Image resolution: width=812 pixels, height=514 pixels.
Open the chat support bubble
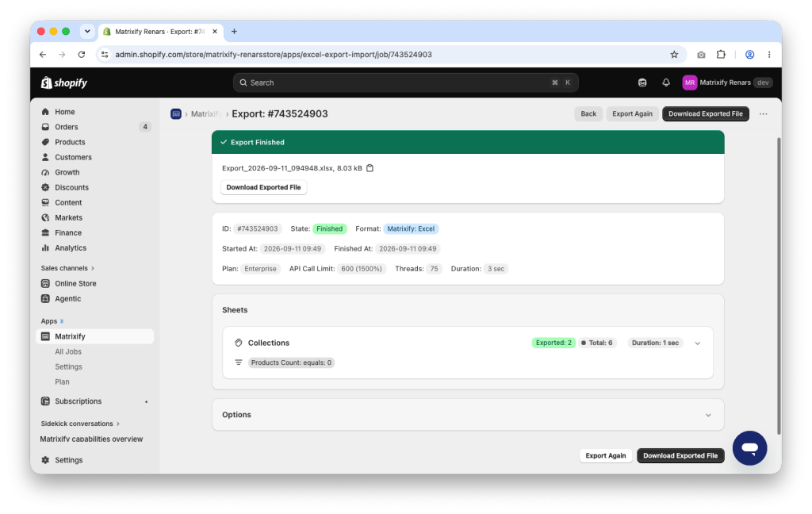pos(749,448)
